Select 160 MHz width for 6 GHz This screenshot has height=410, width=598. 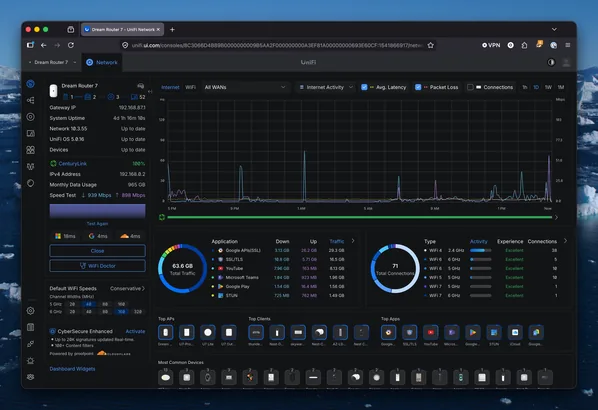click(x=121, y=312)
